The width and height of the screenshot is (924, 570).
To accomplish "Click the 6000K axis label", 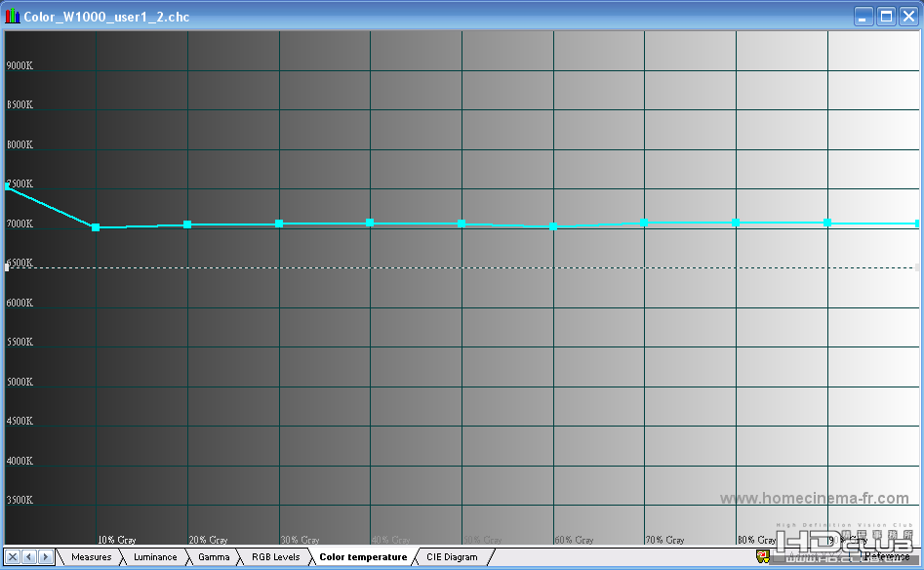I will 20,303.
